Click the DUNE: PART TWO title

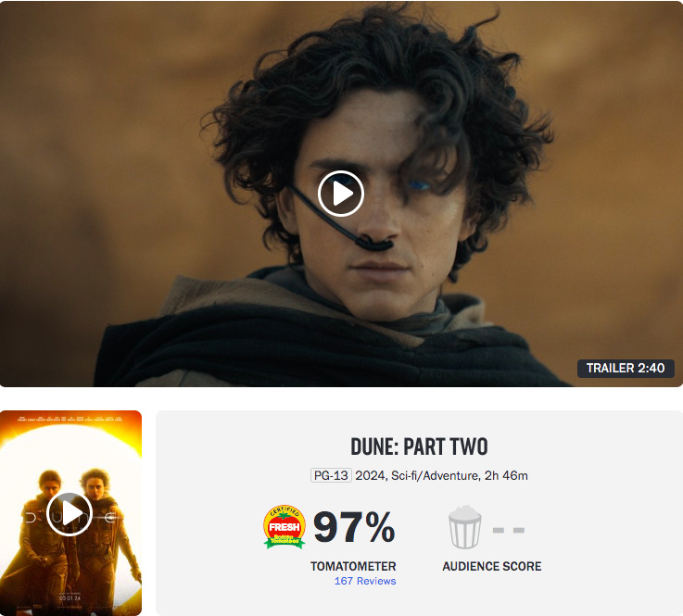pos(419,446)
